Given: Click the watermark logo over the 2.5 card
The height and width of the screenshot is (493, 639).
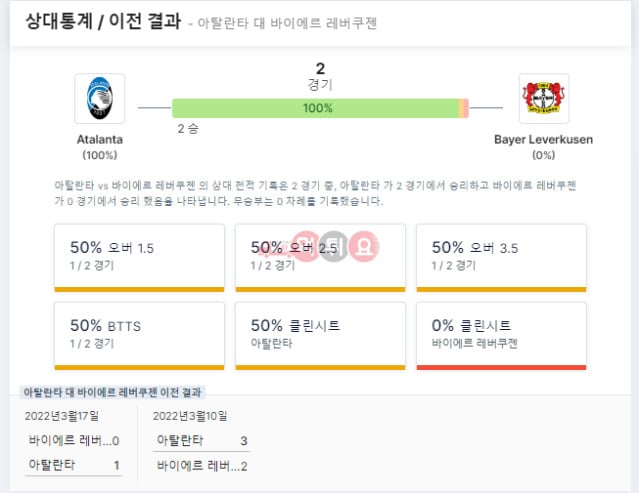Looking at the screenshot, I should 334,246.
